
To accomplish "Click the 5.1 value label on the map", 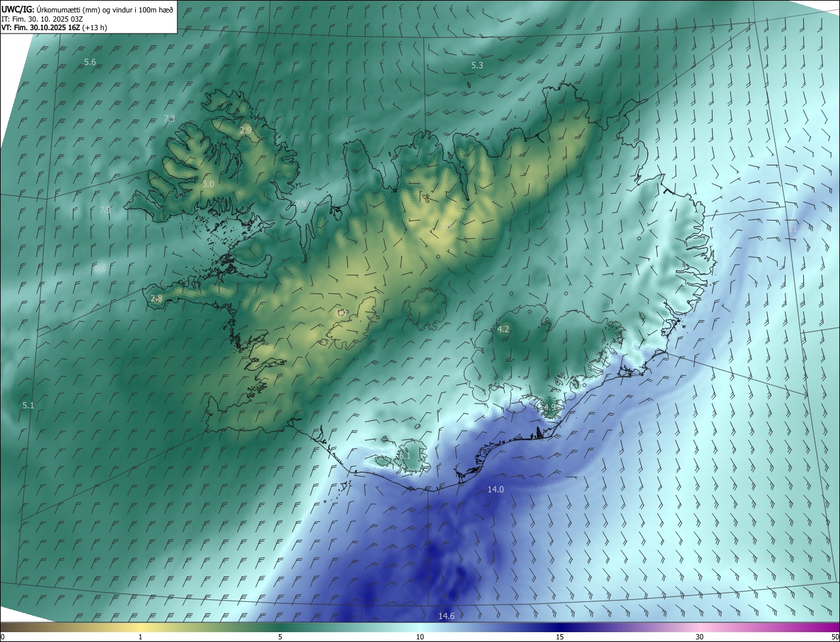I will point(28,406).
